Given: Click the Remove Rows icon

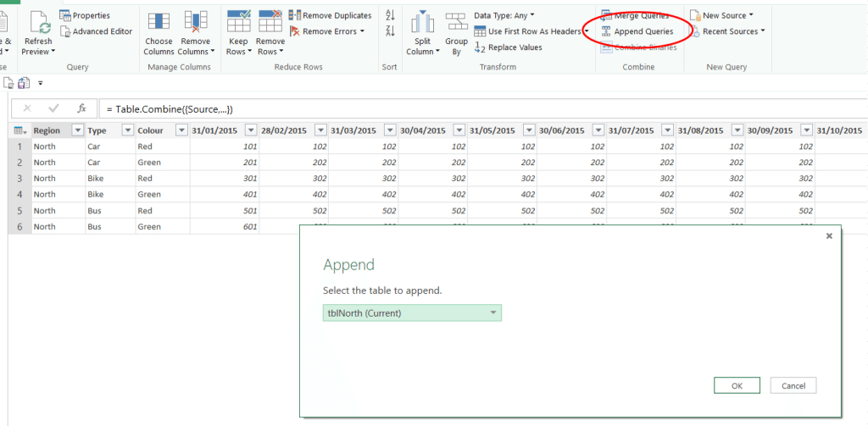Looking at the screenshot, I should coord(270,22).
